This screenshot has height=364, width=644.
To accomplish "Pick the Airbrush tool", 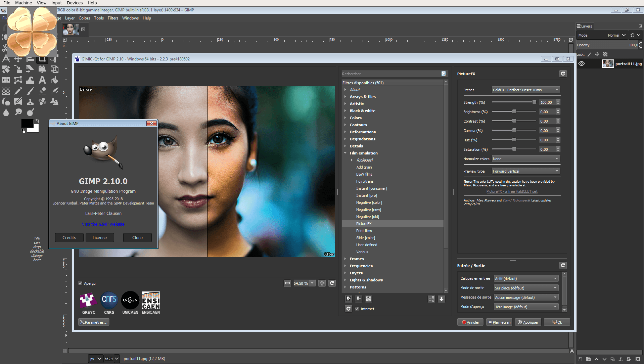I will [54, 91].
